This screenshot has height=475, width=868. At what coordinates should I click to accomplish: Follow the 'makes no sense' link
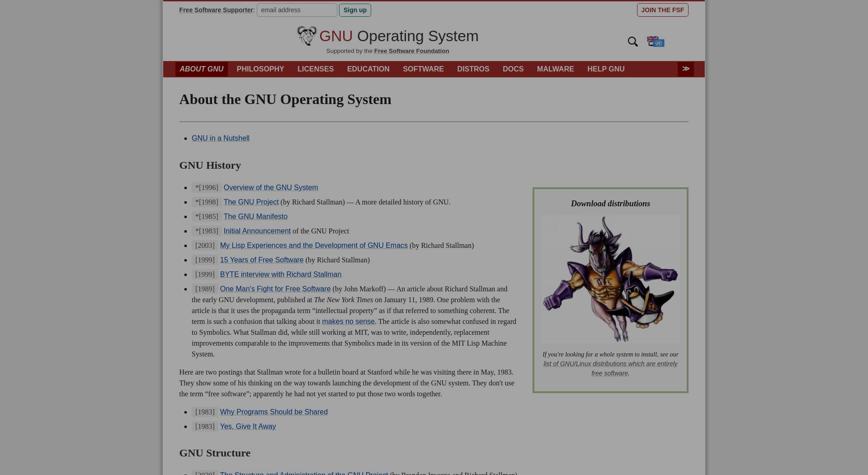coord(348,322)
